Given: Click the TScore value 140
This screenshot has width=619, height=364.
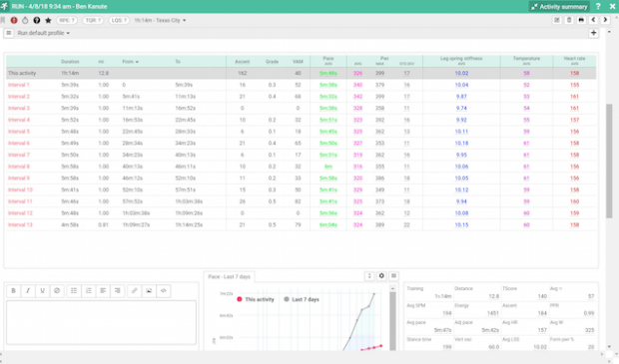Looking at the screenshot, I should (542, 296).
